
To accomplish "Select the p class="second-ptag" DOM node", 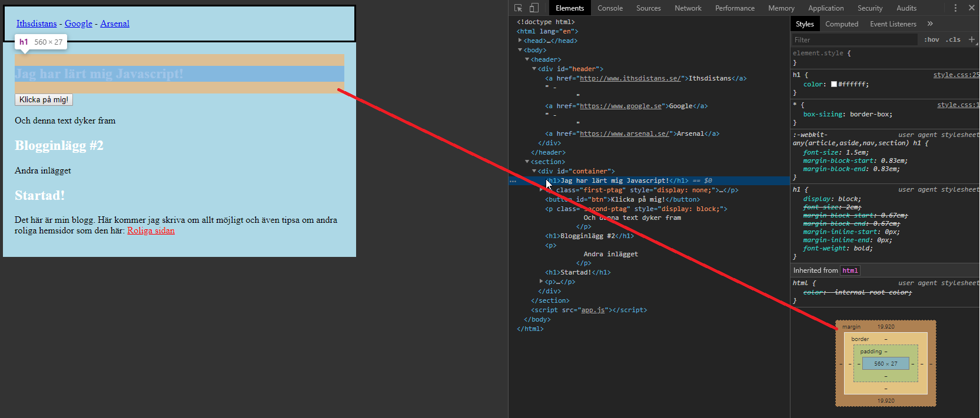I will click(x=636, y=209).
